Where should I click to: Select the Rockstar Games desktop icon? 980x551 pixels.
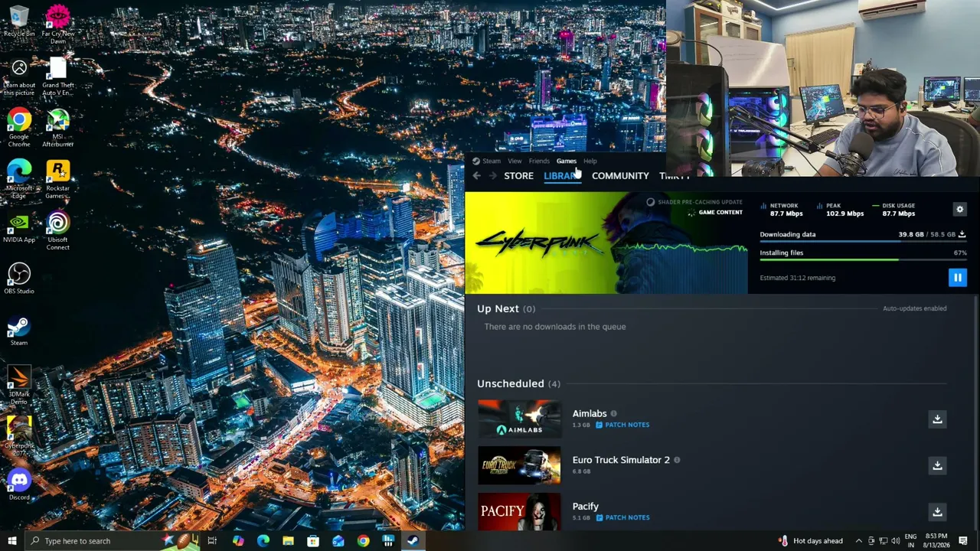pyautogui.click(x=57, y=179)
